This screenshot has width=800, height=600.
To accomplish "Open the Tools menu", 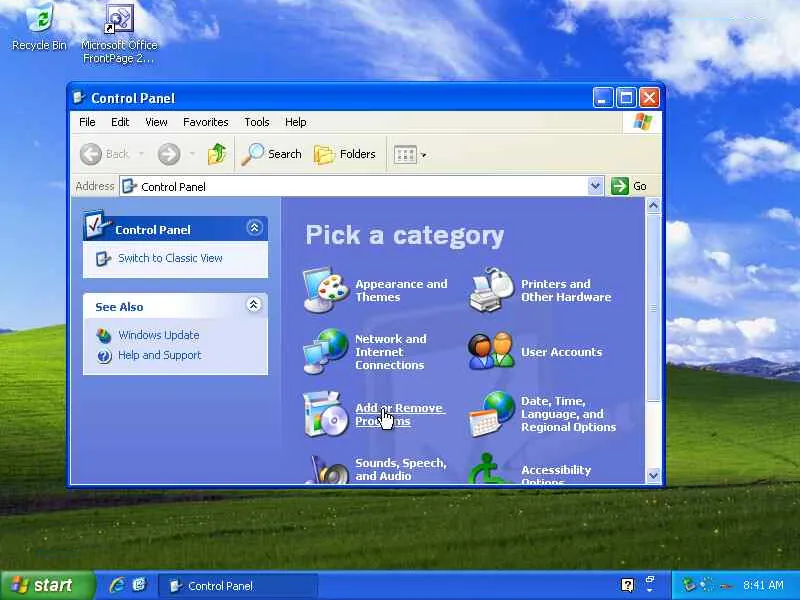I will pyautogui.click(x=257, y=122).
